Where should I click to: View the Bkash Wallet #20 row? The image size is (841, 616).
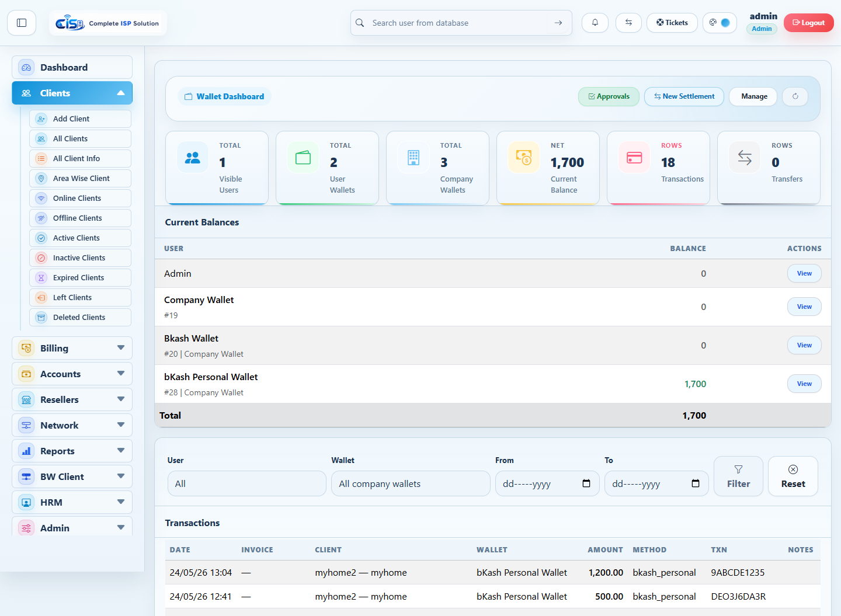804,345
